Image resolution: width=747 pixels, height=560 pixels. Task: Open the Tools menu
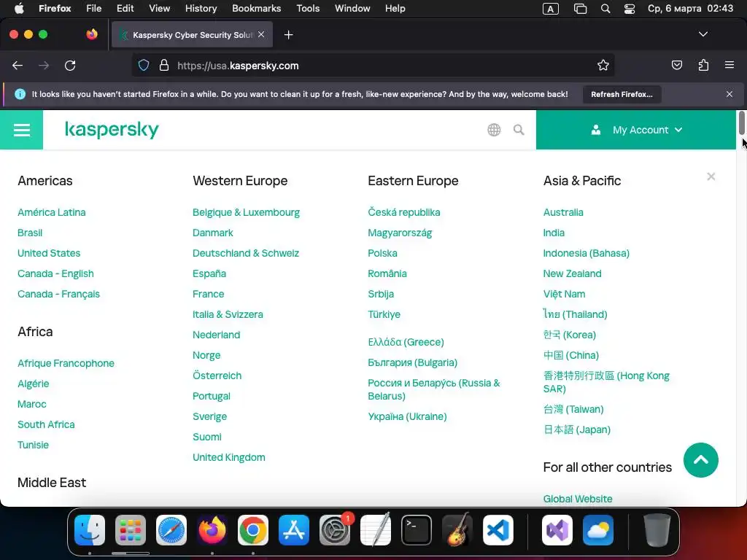pos(308,8)
